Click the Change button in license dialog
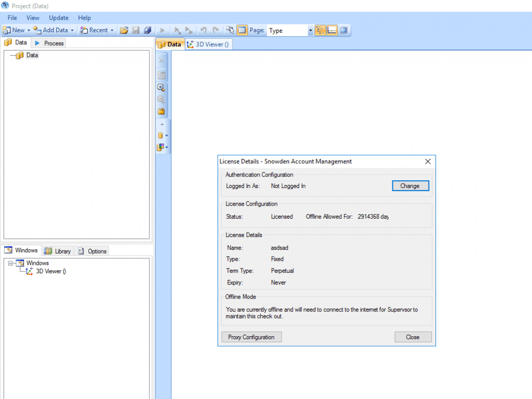This screenshot has width=532, height=399. click(x=410, y=186)
